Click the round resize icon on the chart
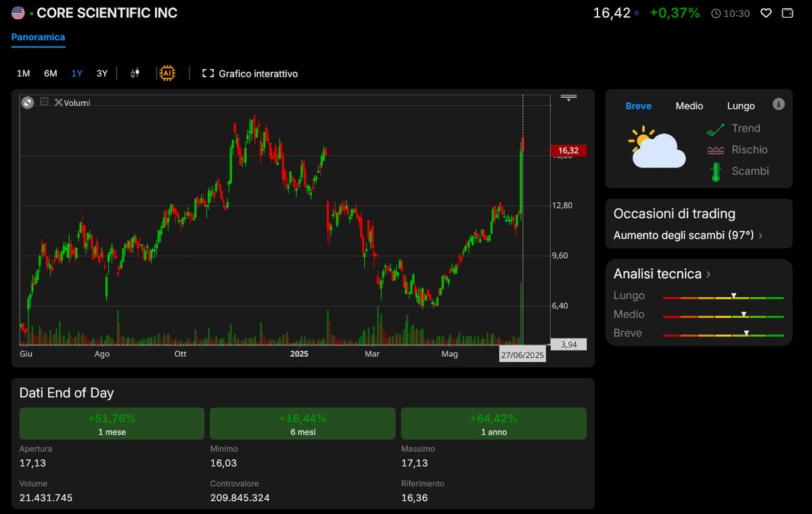 coord(27,102)
